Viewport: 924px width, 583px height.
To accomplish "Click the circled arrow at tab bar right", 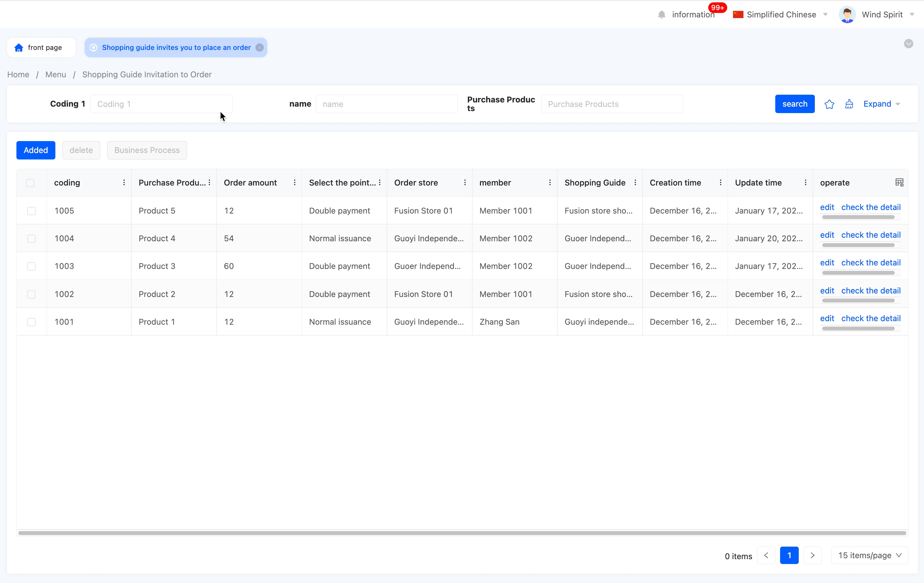I will click(x=908, y=44).
